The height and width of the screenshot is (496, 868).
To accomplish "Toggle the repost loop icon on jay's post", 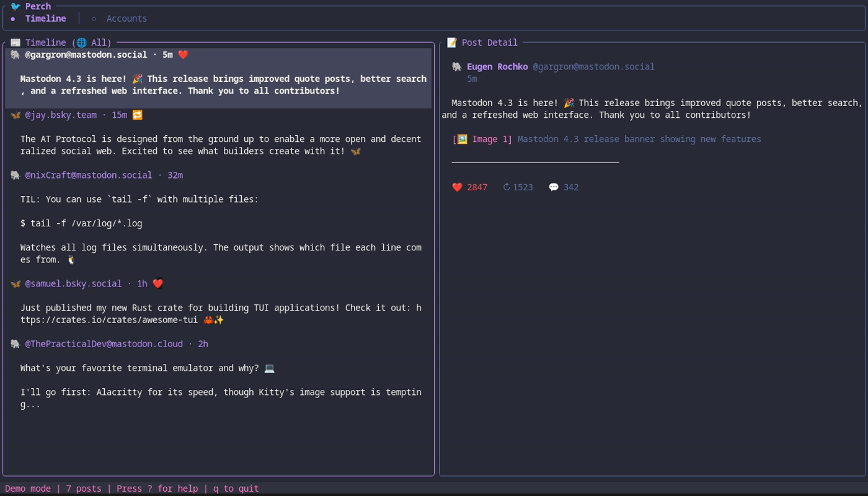I will click(137, 114).
